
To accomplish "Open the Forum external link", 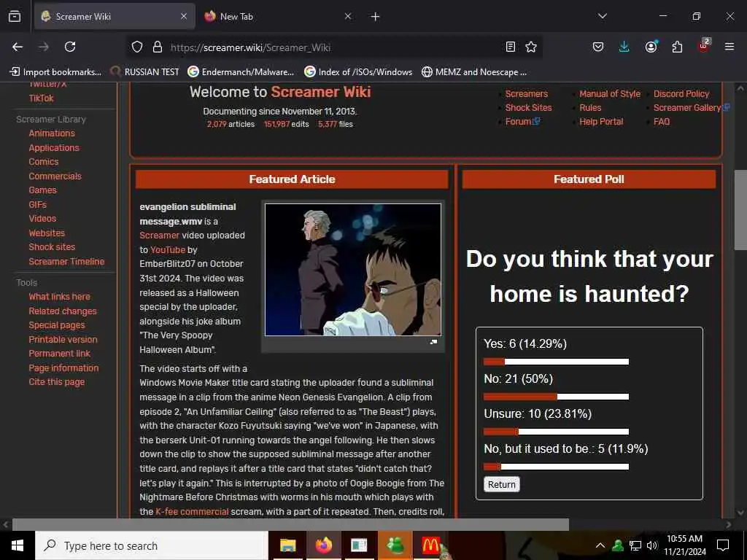I will point(522,122).
